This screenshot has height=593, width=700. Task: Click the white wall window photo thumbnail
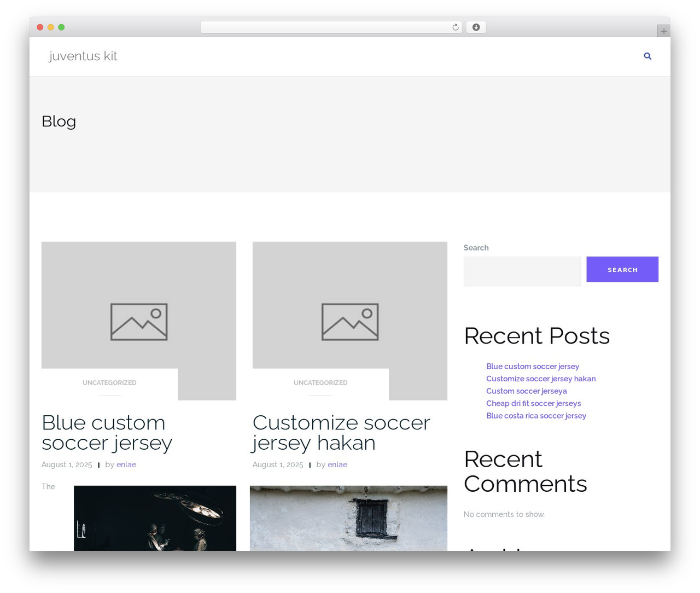(348, 518)
